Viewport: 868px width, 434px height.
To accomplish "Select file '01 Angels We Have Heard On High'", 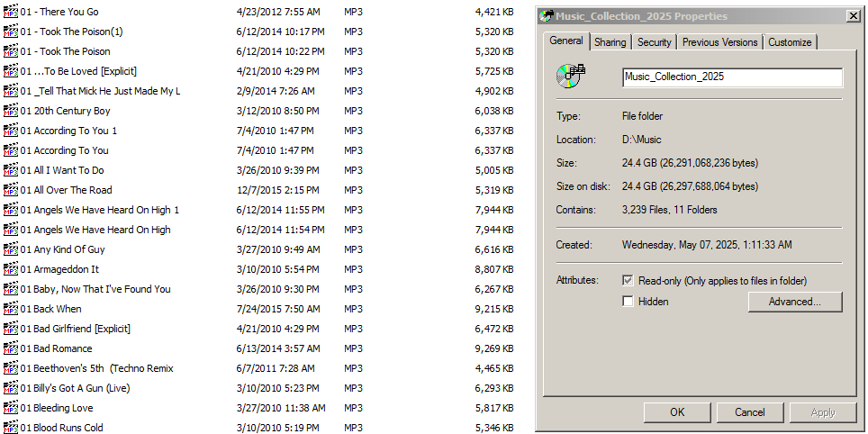I will [x=95, y=230].
